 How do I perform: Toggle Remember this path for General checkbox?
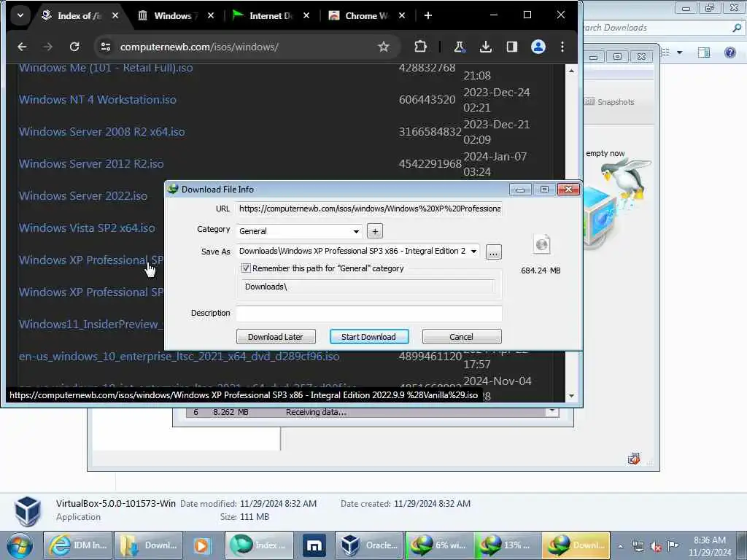(x=246, y=268)
